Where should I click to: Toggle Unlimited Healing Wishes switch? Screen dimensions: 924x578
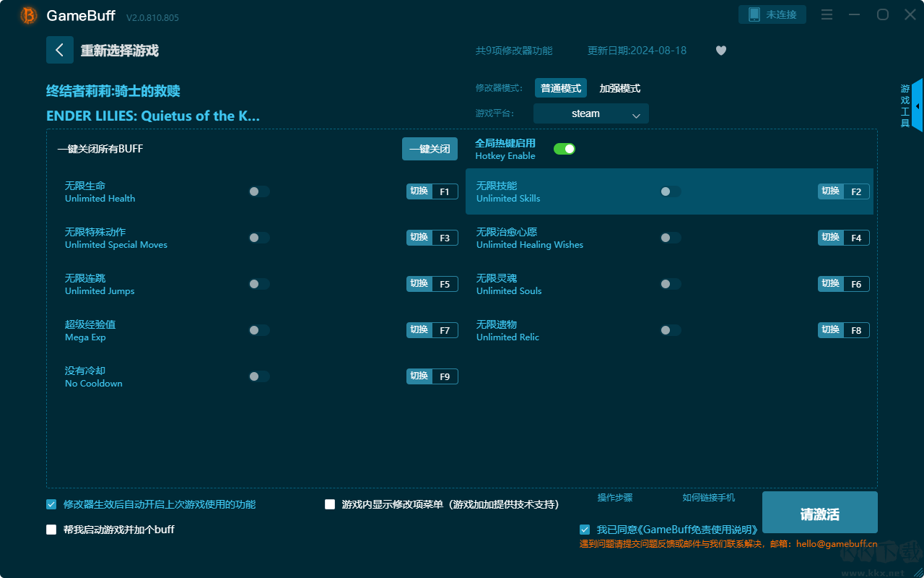pyautogui.click(x=671, y=238)
